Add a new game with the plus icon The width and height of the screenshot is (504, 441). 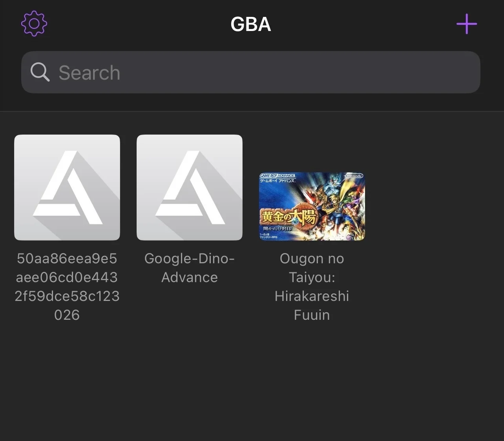pyautogui.click(x=467, y=24)
